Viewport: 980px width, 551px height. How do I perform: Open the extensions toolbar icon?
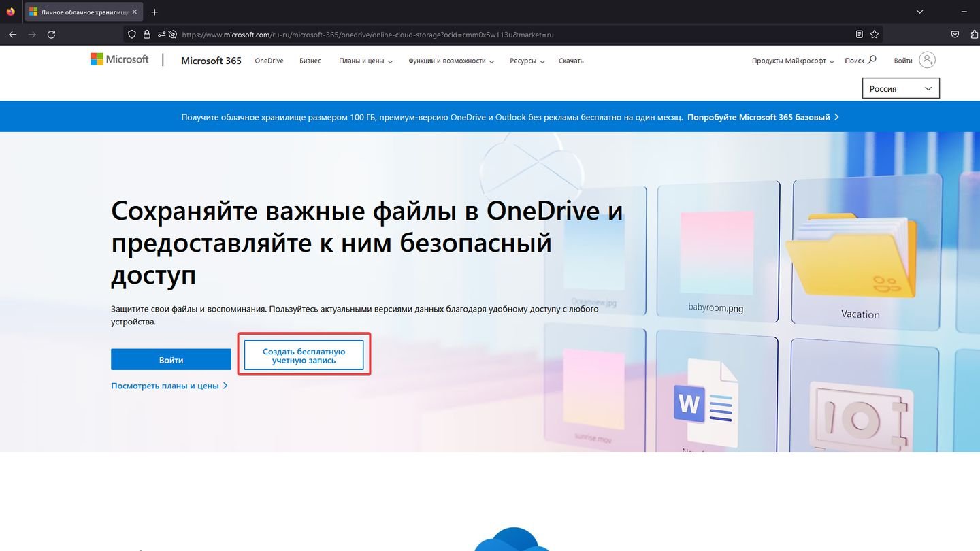click(x=975, y=34)
